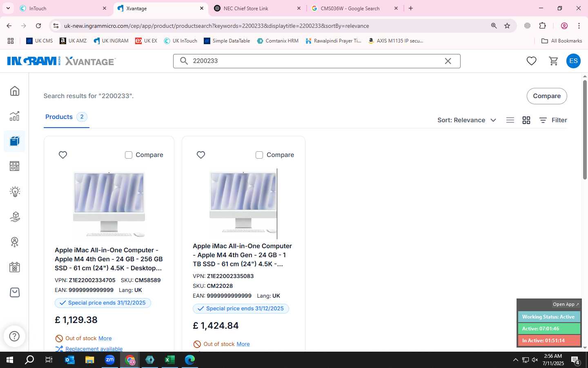The image size is (588, 368).
Task: Open the browser tab search dropdown arrow
Action: [8, 8]
